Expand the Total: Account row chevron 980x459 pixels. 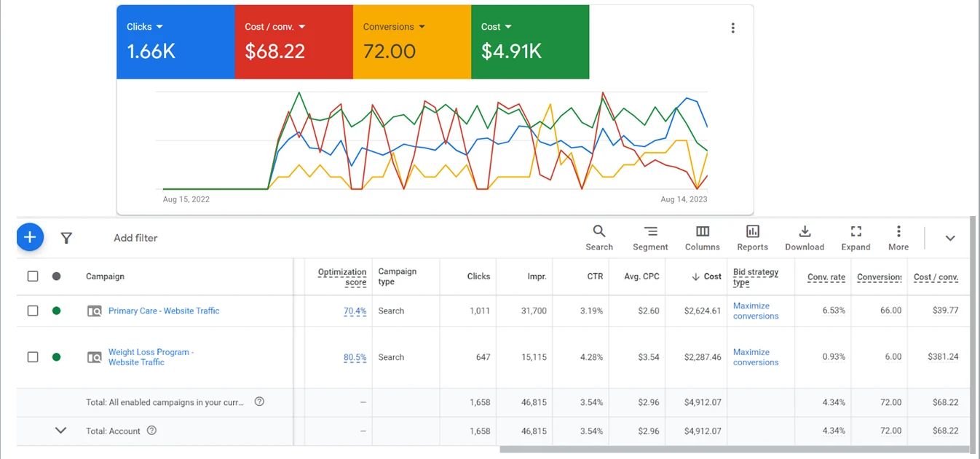point(61,431)
